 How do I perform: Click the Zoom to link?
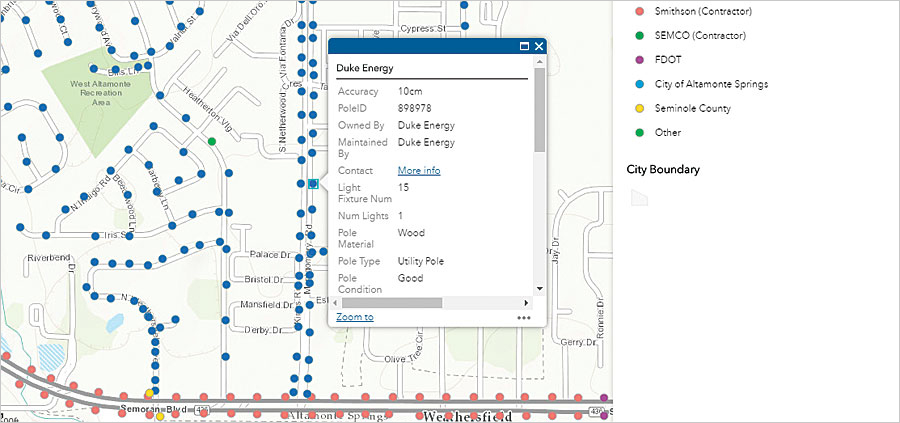[x=355, y=317]
